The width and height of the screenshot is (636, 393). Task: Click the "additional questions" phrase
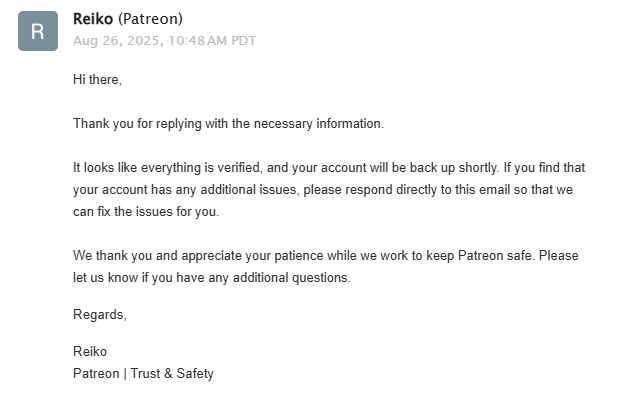(x=291, y=277)
